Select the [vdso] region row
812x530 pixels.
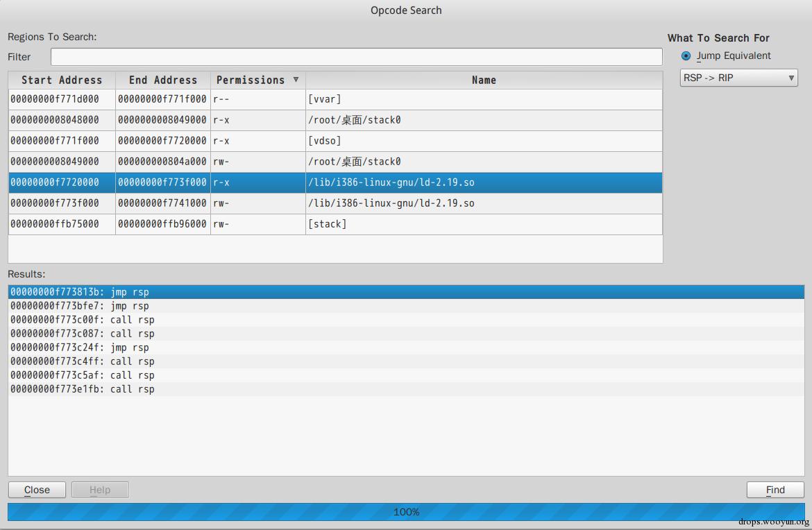coord(335,141)
